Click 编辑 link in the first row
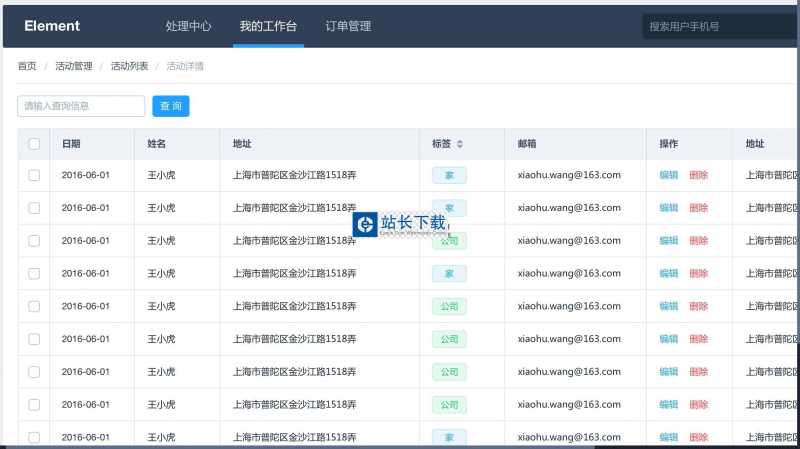This screenshot has height=449, width=800. click(x=668, y=175)
